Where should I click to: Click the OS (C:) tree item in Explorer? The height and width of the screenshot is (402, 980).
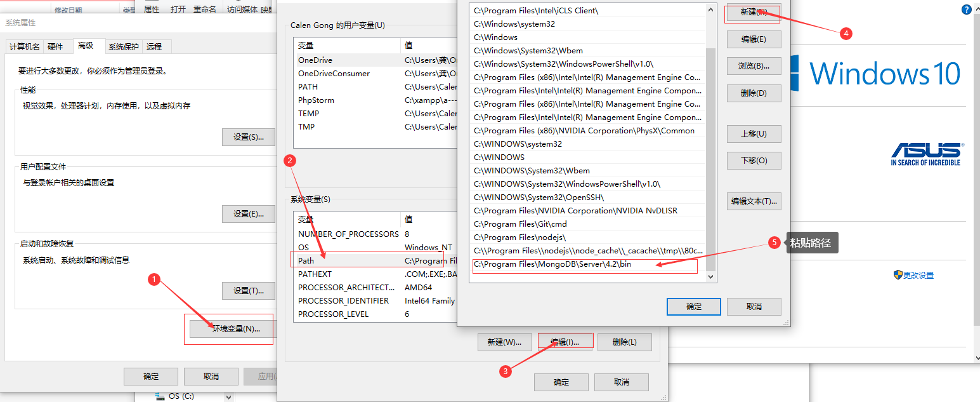(181, 396)
